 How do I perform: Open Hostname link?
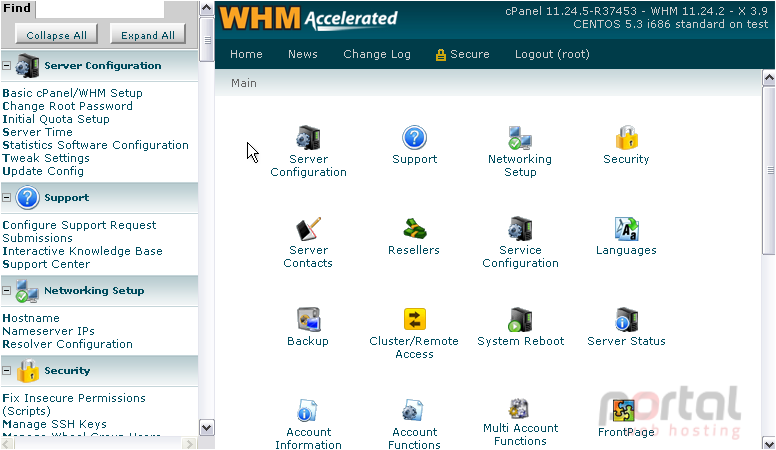pyautogui.click(x=31, y=318)
